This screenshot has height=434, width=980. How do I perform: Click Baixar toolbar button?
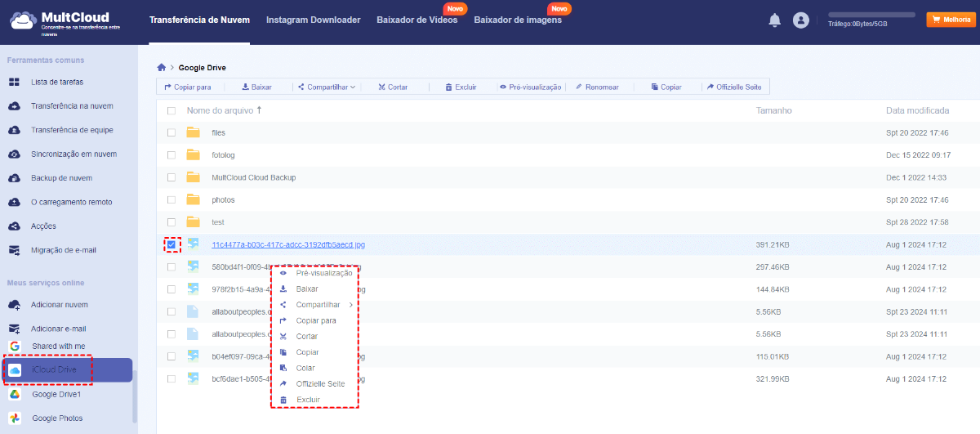256,87
